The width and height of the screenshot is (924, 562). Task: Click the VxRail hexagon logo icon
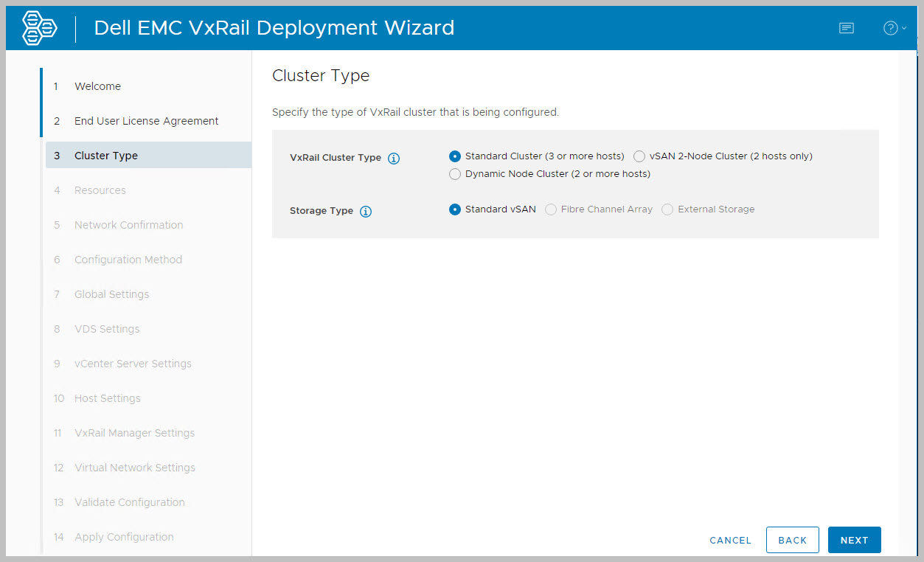click(40, 28)
